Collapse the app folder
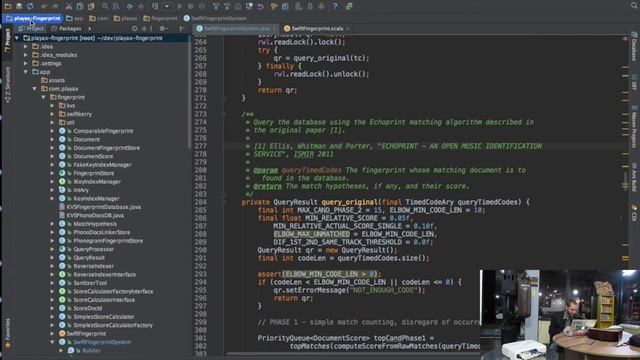Image resolution: width=640 pixels, height=360 pixels. click(26, 72)
